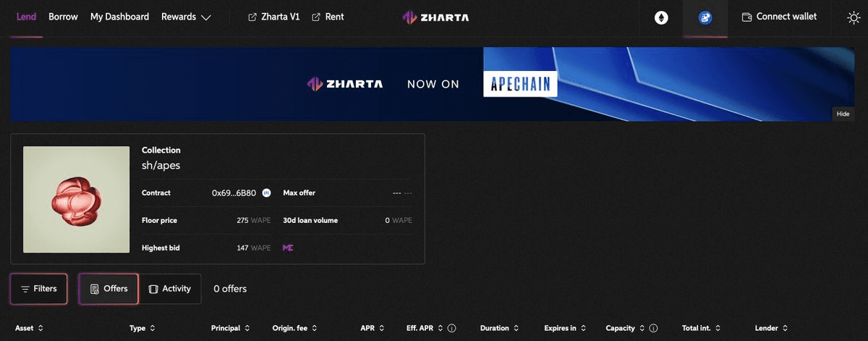Select the Offers tab
The image size is (868, 341).
click(109, 289)
